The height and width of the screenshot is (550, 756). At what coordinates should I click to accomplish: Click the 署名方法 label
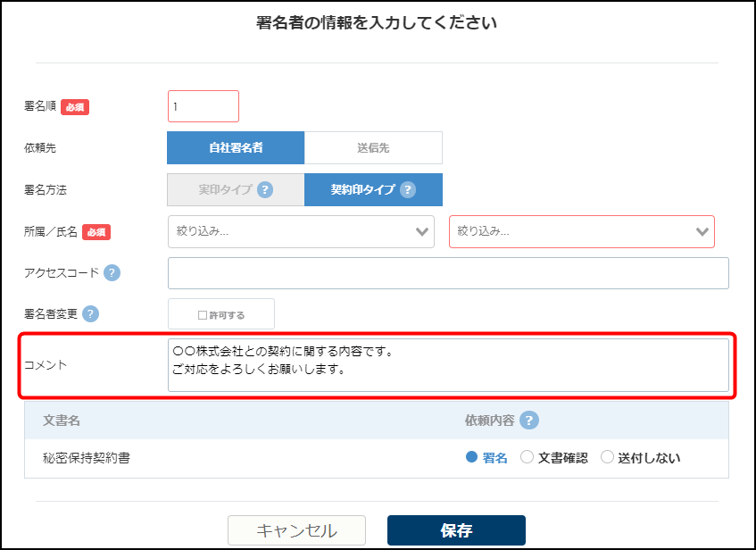[46, 189]
